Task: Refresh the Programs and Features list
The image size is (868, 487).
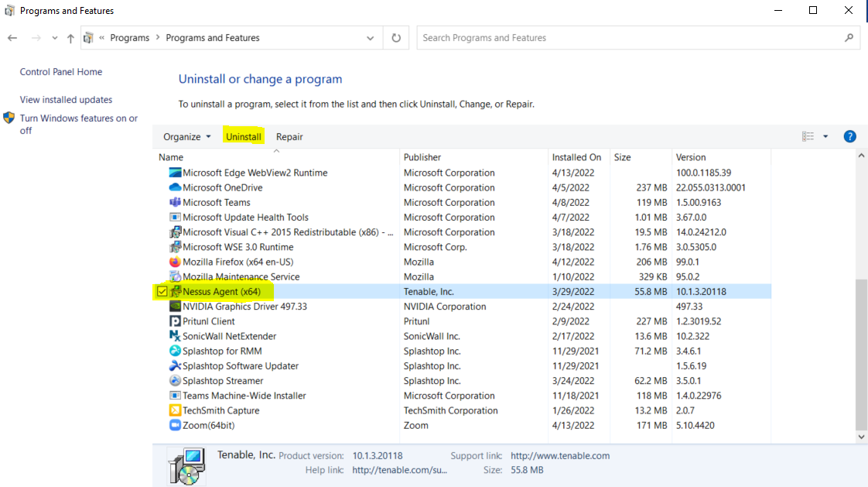Action: (396, 38)
